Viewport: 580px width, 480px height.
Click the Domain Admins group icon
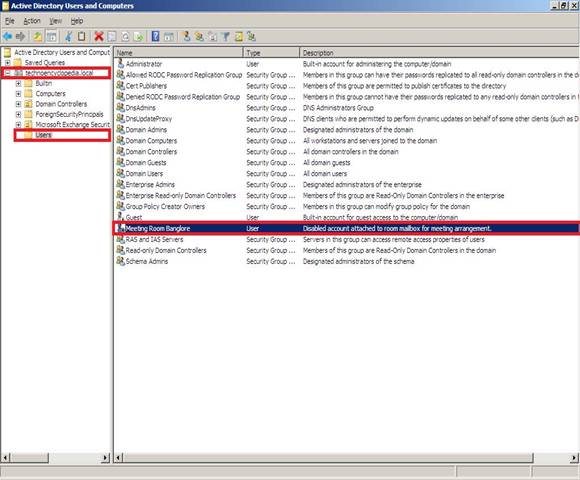(x=121, y=129)
